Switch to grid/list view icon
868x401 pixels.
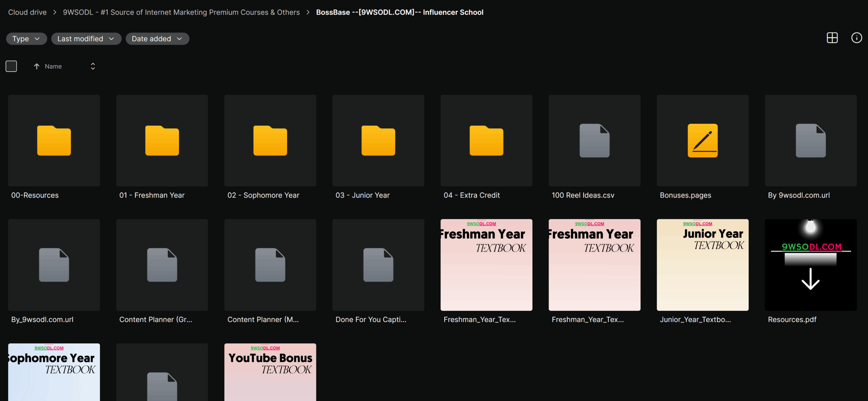click(832, 38)
